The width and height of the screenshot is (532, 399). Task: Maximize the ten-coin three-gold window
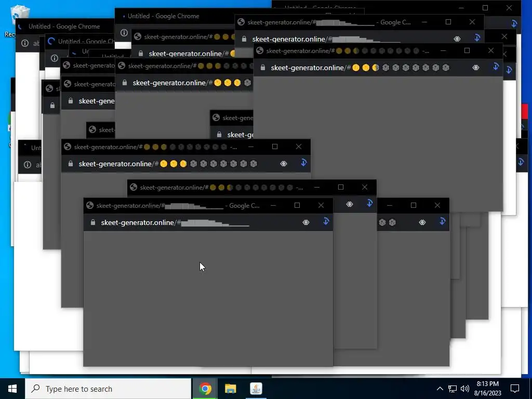coord(275,147)
